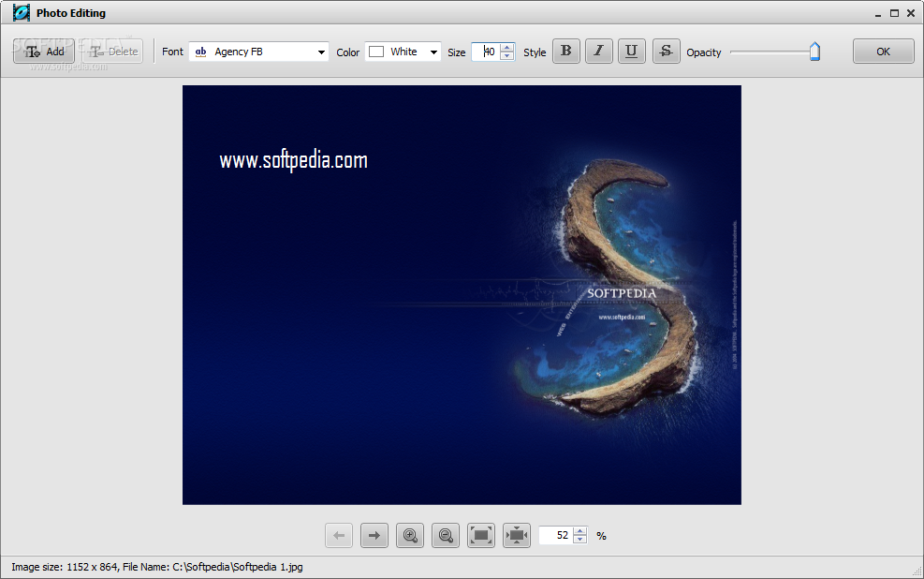The width and height of the screenshot is (924, 579).
Task: Go to next image with right arrow
Action: 374,535
